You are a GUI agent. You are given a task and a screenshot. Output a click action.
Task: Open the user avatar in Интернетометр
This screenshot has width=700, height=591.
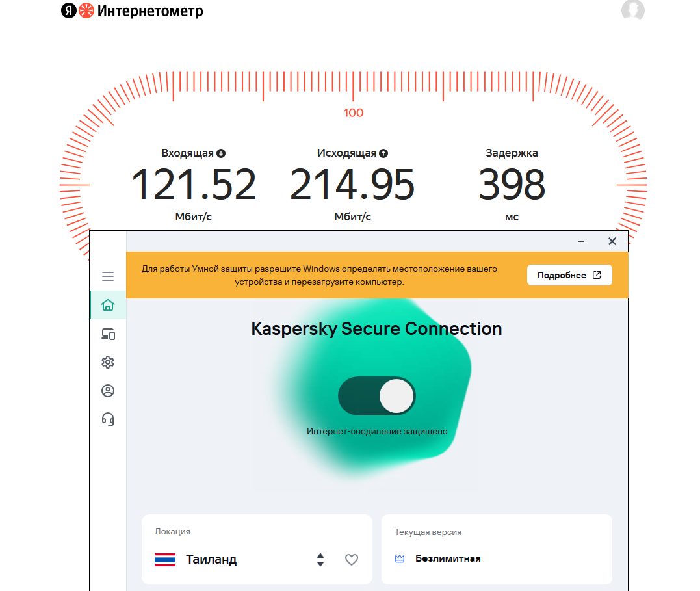(x=632, y=9)
